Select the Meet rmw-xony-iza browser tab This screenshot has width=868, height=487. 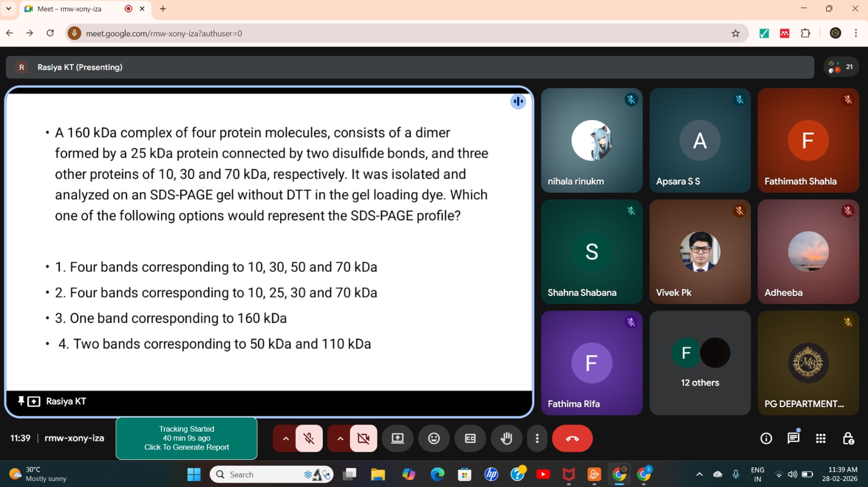[x=76, y=9]
